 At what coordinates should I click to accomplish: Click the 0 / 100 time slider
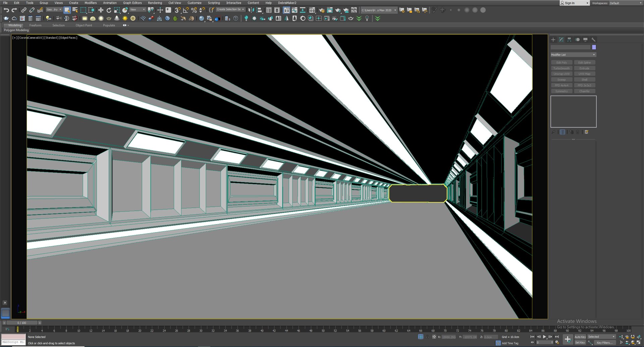pyautogui.click(x=22, y=323)
